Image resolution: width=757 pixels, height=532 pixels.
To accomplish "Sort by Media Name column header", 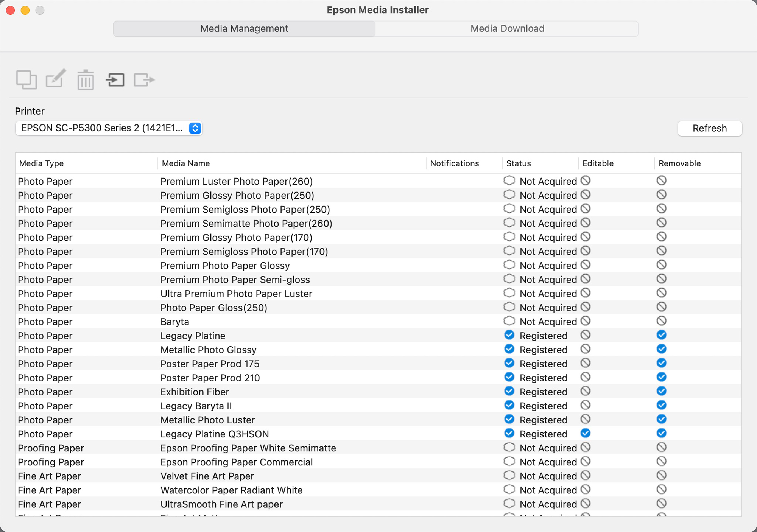I will click(185, 163).
